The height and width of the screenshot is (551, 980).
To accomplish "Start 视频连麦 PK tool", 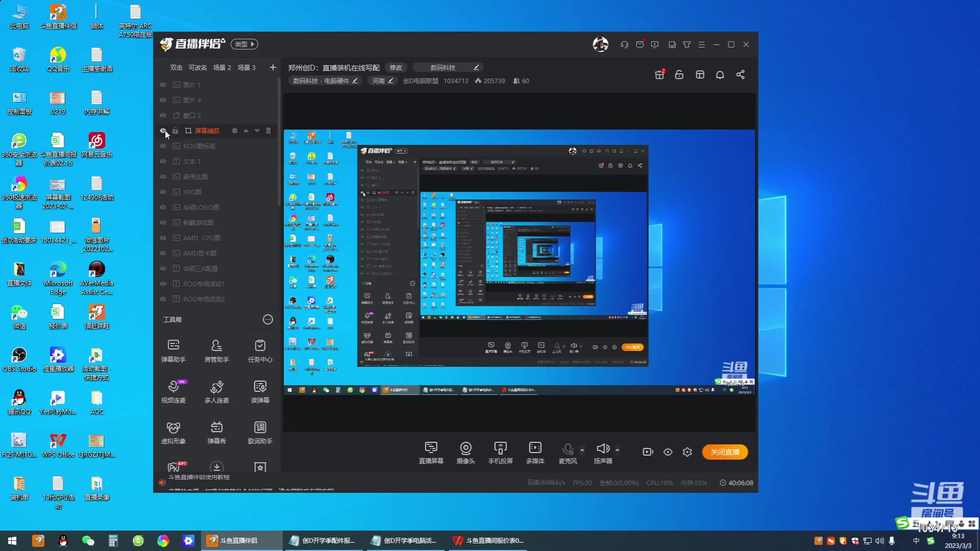I will 174,392.
